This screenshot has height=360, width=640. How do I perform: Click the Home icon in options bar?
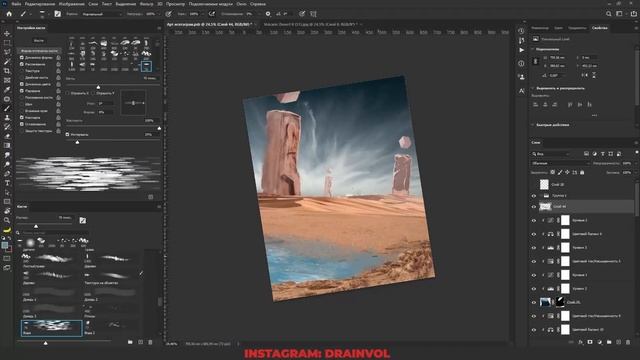(9, 14)
